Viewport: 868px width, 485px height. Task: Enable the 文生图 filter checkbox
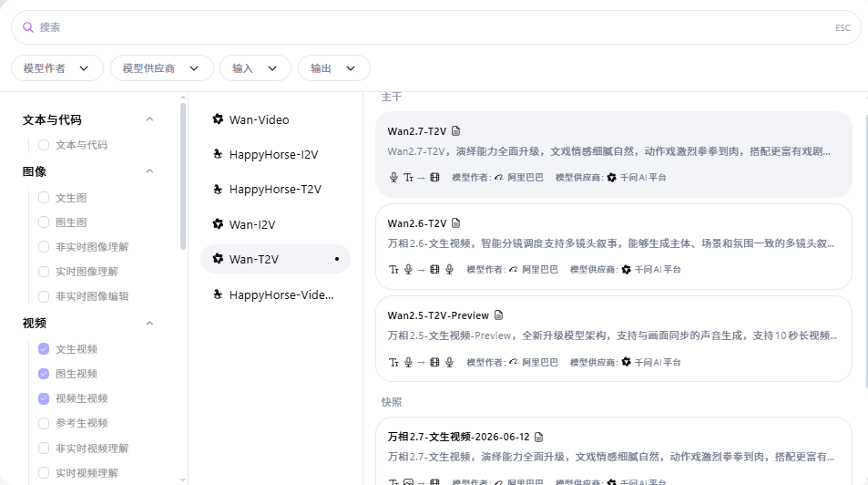[x=44, y=197]
